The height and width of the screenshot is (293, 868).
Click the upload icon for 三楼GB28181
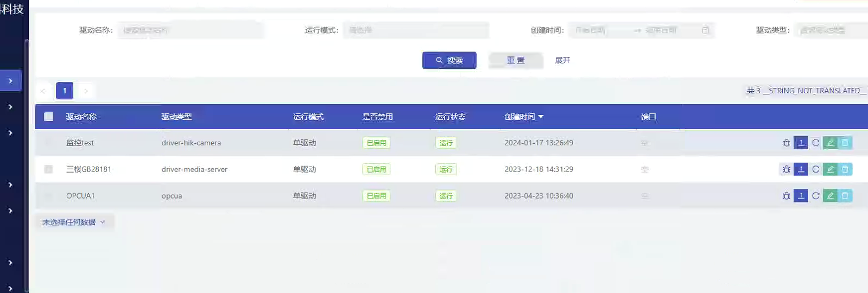coord(801,169)
